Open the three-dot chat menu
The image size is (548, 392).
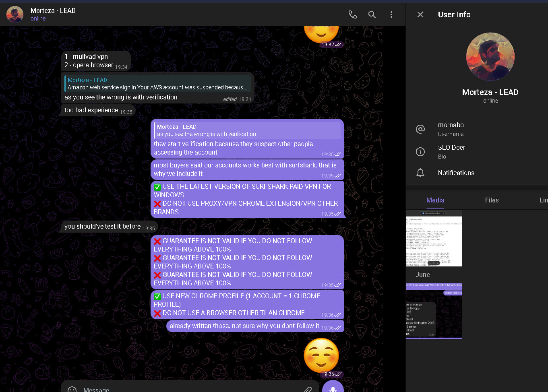tap(391, 14)
